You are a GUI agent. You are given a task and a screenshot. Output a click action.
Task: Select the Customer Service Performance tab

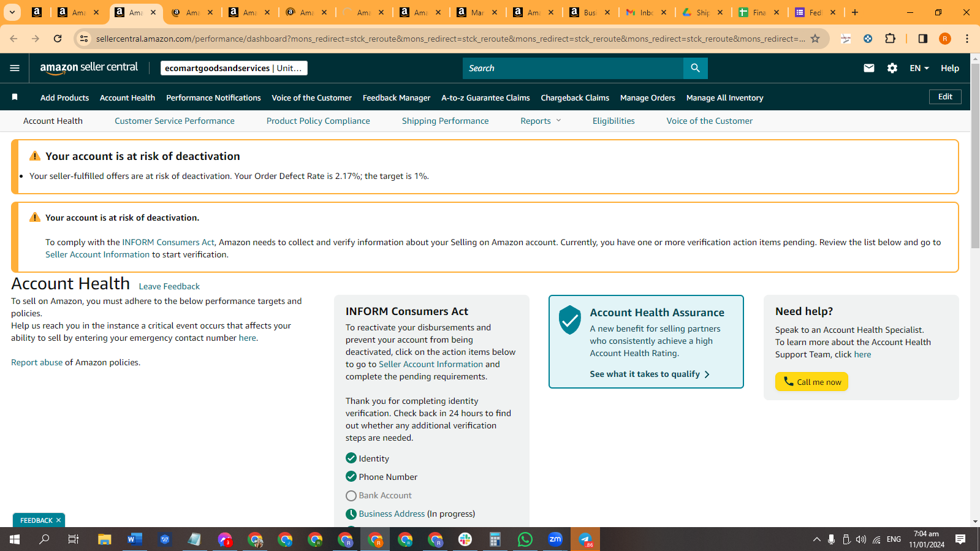coord(175,121)
